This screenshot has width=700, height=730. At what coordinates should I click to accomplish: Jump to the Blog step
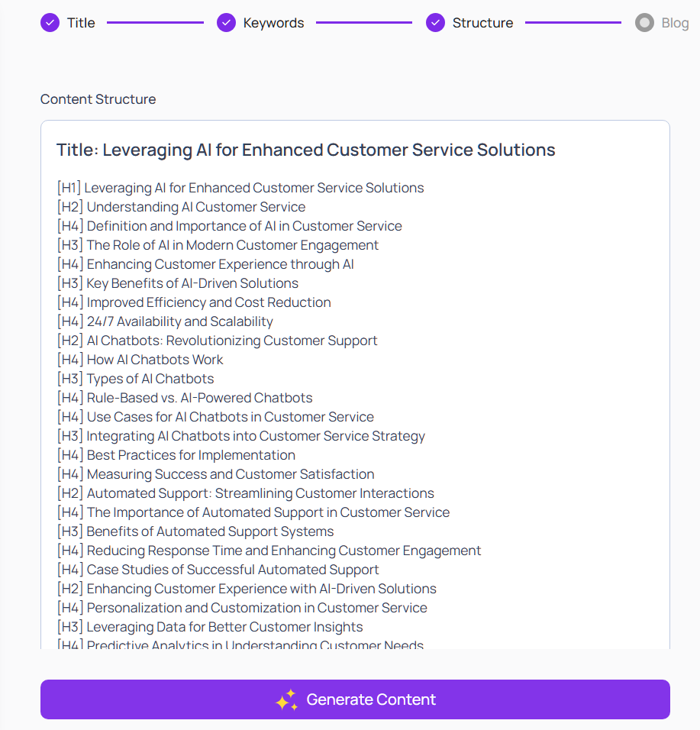(675, 23)
